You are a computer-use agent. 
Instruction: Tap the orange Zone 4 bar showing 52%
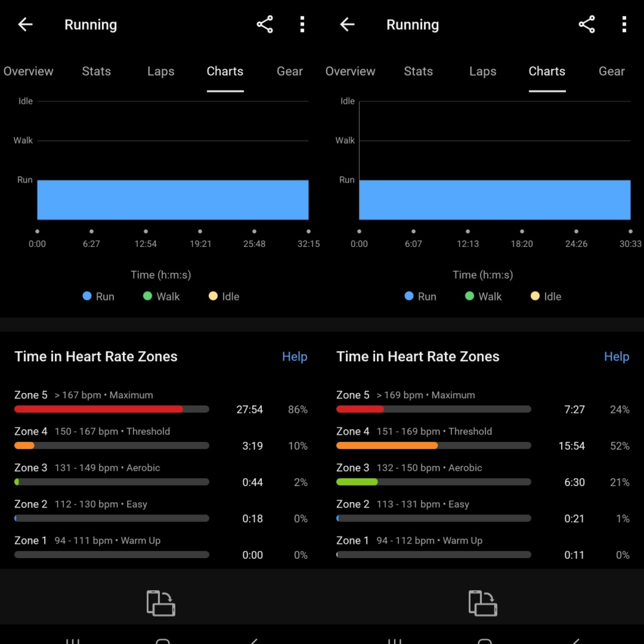coord(387,446)
